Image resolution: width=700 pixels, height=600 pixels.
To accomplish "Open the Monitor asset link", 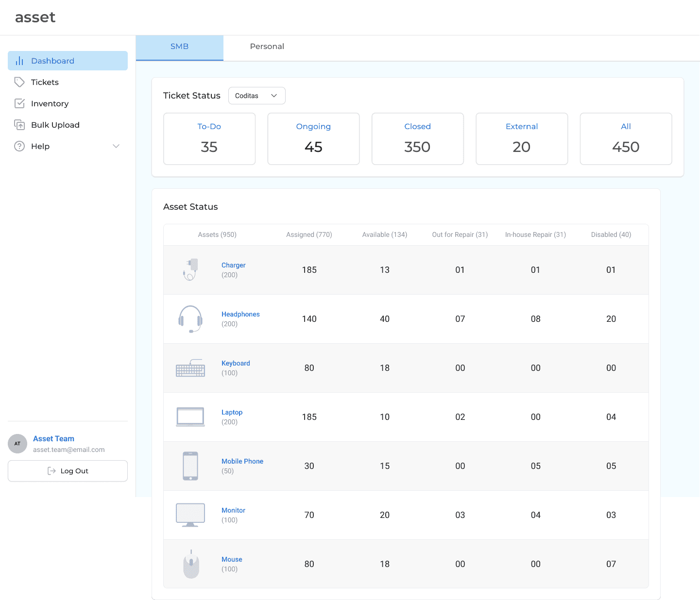I will 233,510.
